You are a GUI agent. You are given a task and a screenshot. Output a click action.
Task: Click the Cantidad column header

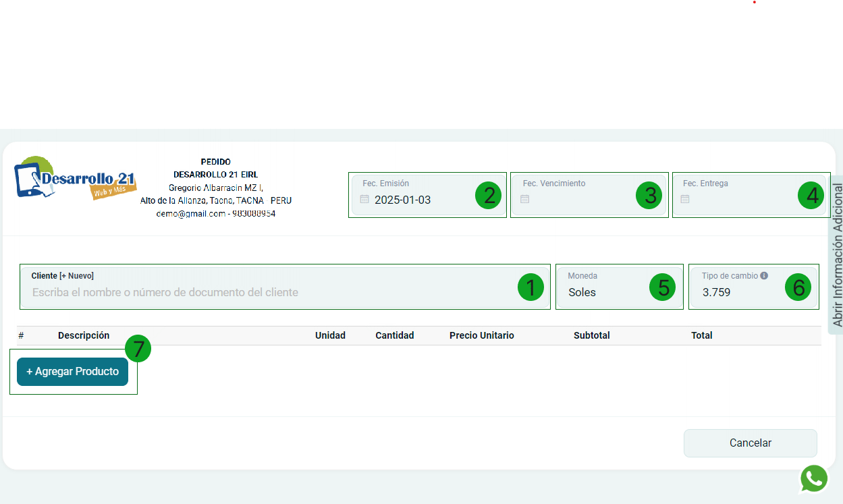coord(395,335)
